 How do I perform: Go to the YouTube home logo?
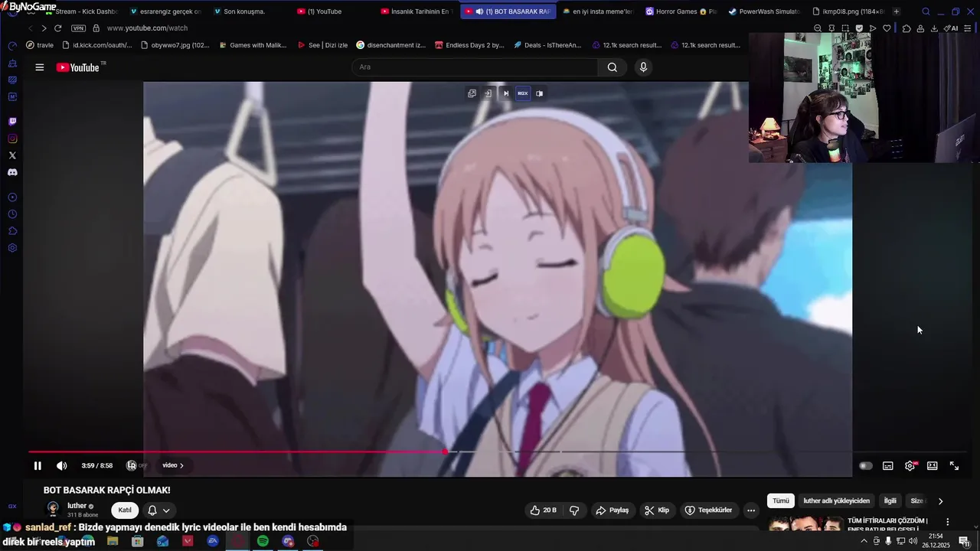pos(78,67)
